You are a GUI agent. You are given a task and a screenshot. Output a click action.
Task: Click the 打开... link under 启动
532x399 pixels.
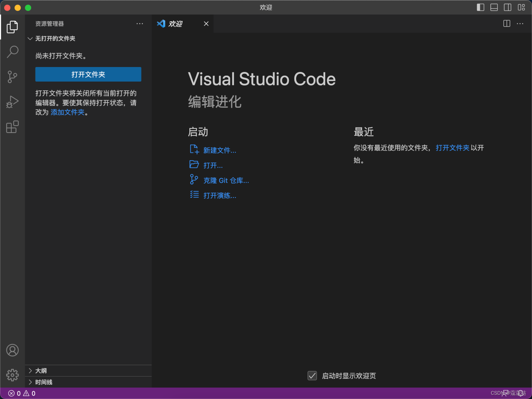pos(213,166)
